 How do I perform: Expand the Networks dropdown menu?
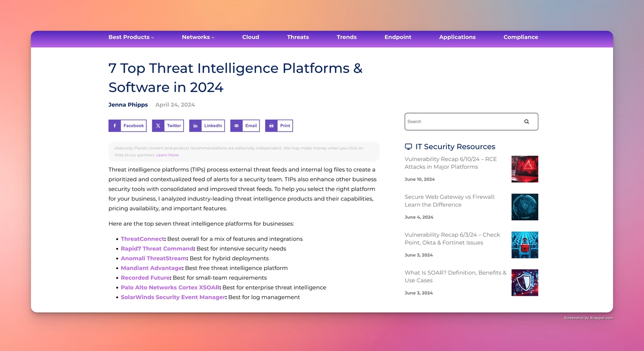pos(198,37)
